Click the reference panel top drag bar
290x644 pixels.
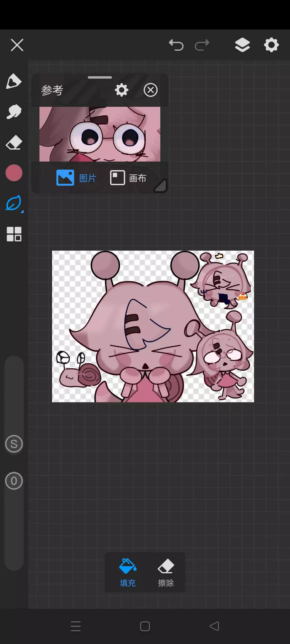tap(100, 77)
